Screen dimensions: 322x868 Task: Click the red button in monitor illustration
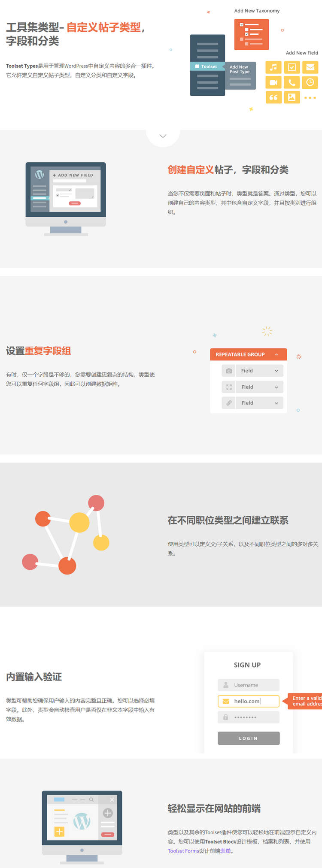[75, 203]
